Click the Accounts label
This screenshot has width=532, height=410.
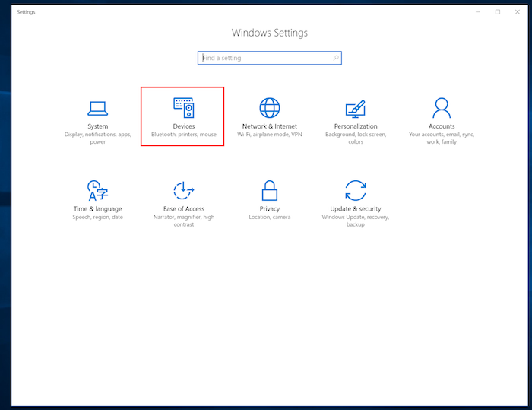tap(442, 126)
